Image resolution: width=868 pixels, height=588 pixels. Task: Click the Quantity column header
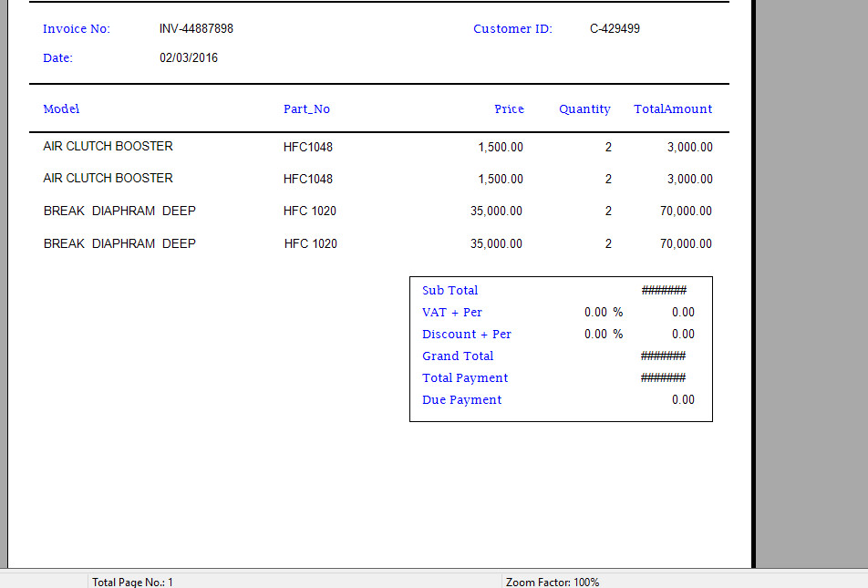[584, 109]
